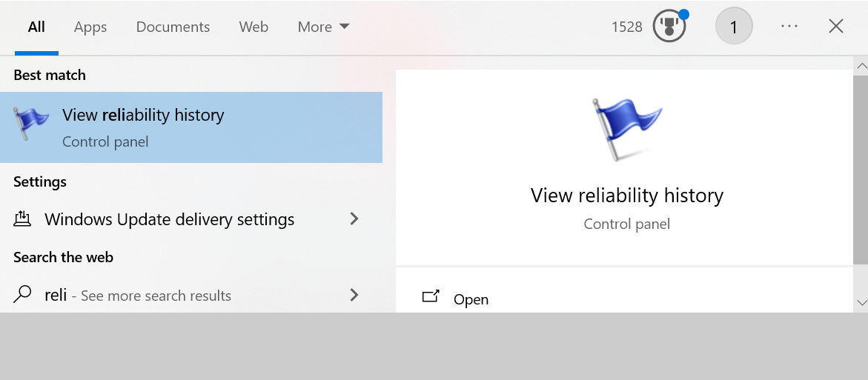Click the scrollbar down arrow
The image size is (868, 380).
click(x=861, y=302)
